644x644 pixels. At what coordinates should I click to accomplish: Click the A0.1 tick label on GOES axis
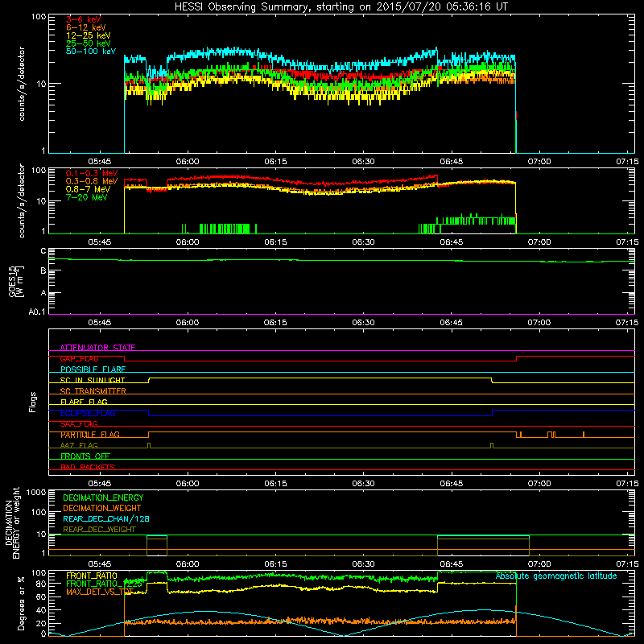(x=37, y=312)
